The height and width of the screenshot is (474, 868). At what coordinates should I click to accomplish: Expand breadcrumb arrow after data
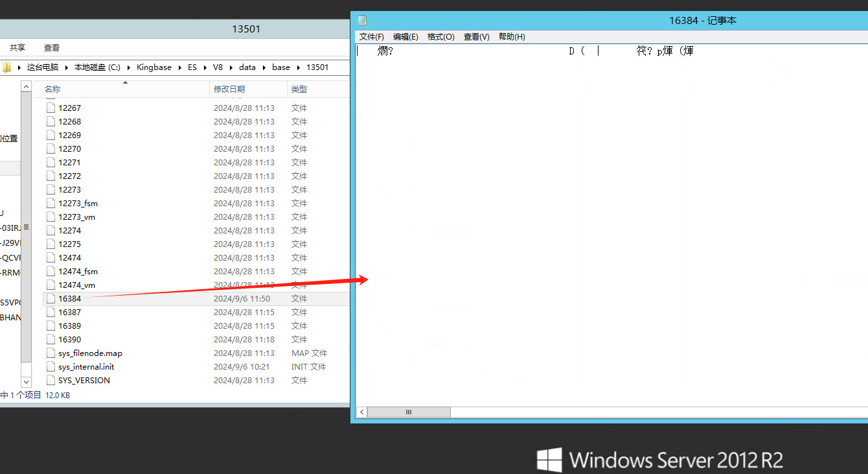click(x=264, y=67)
